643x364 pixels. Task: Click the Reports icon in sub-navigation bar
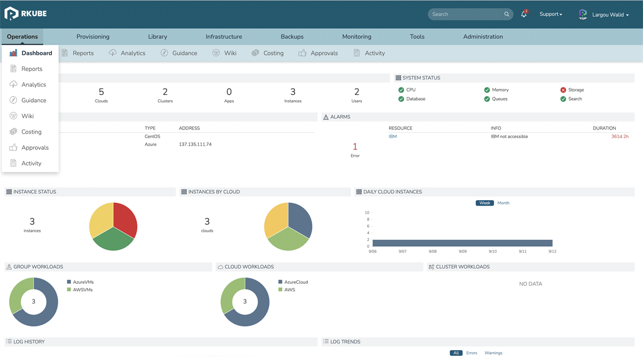tap(65, 53)
